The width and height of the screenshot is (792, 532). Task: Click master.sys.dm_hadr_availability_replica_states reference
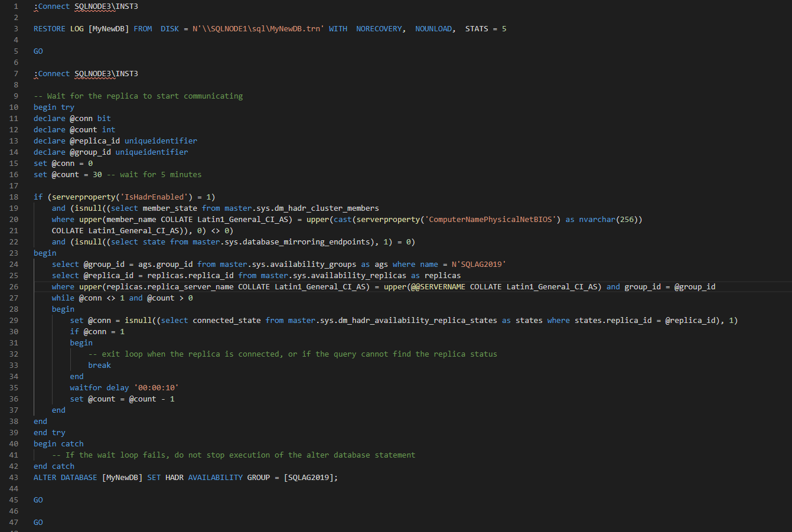(393, 320)
